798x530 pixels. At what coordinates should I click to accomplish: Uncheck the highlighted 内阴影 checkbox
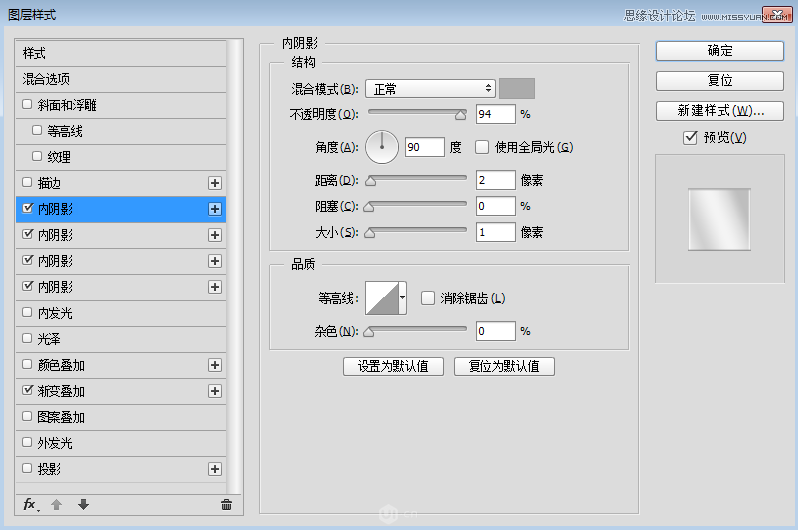(x=27, y=208)
